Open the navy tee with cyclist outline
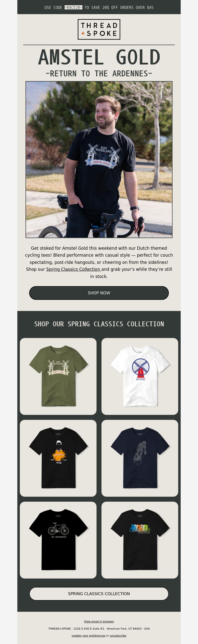Viewport: 198px width, 644px height. (x=140, y=458)
